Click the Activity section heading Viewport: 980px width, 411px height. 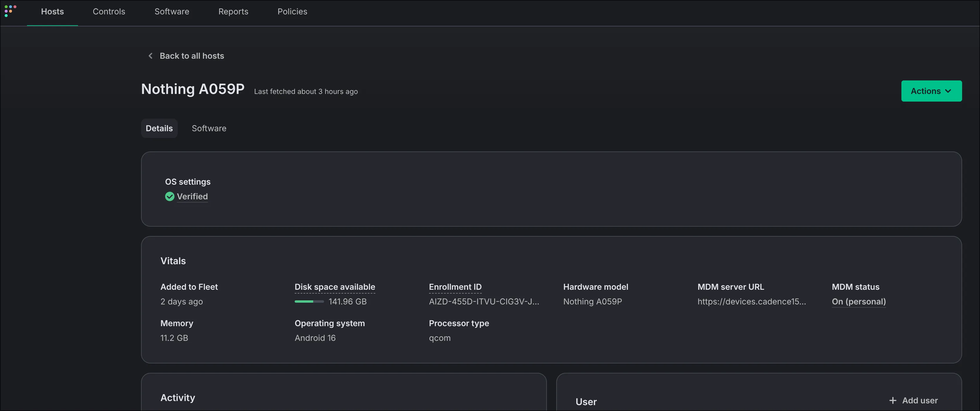pos(178,398)
